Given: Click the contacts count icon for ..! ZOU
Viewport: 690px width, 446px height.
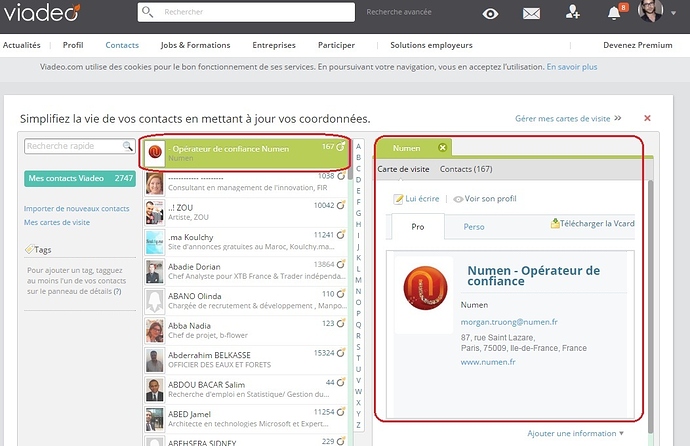Looking at the screenshot, I should click(341, 205).
